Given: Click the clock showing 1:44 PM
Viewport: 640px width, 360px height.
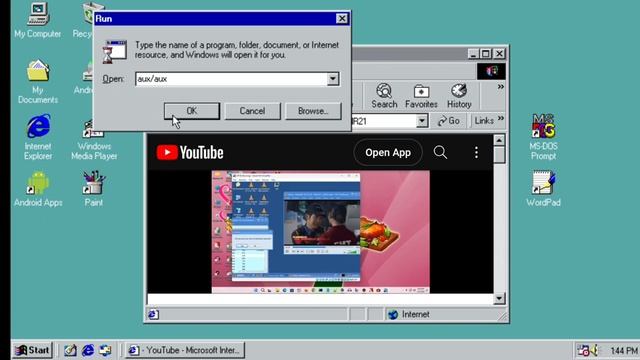Looking at the screenshot, I should [624, 351].
